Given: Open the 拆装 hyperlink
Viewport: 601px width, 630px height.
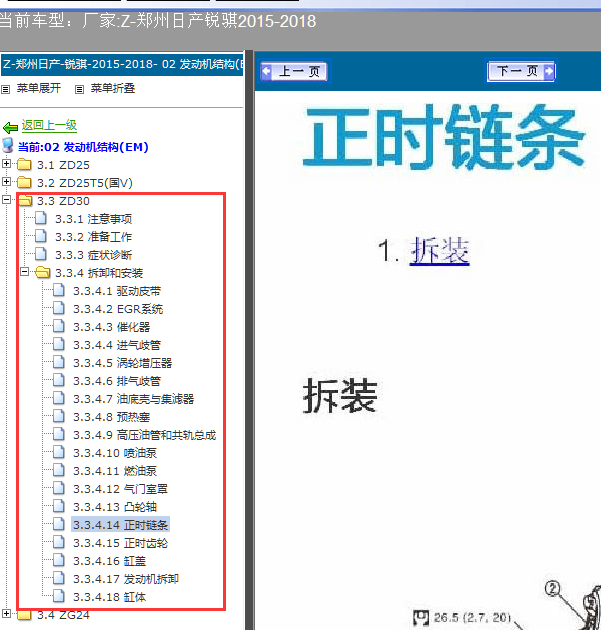Looking at the screenshot, I should (x=440, y=251).
